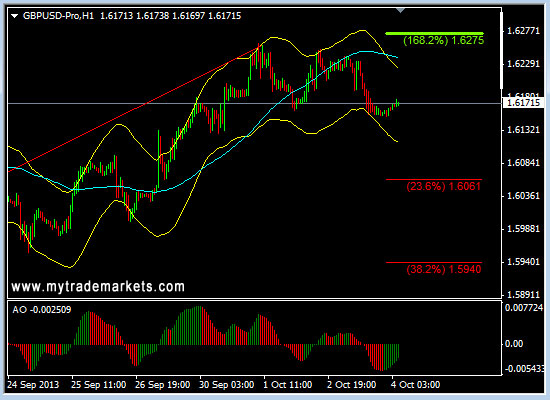Open the chart menu triangle beside GBPUSD-Pro
This screenshot has height=400, width=550.
(x=15, y=16)
